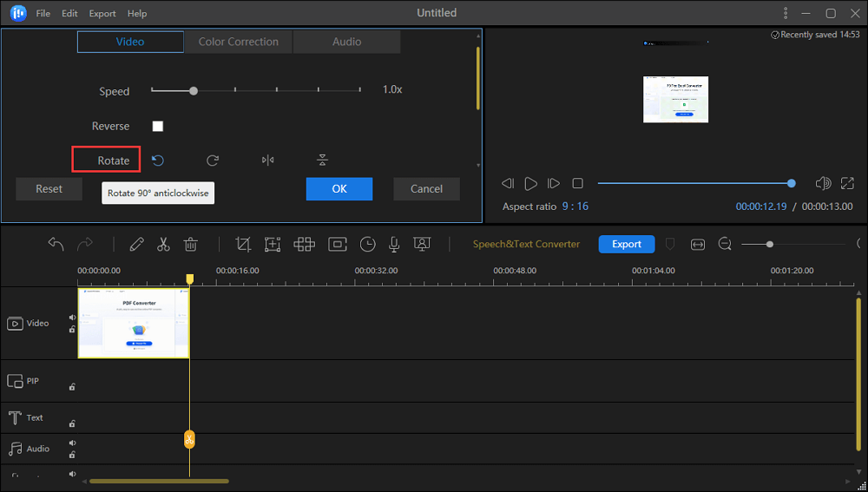Flip the video horizontally
Viewport: 868px width, 492px height.
pyautogui.click(x=268, y=161)
